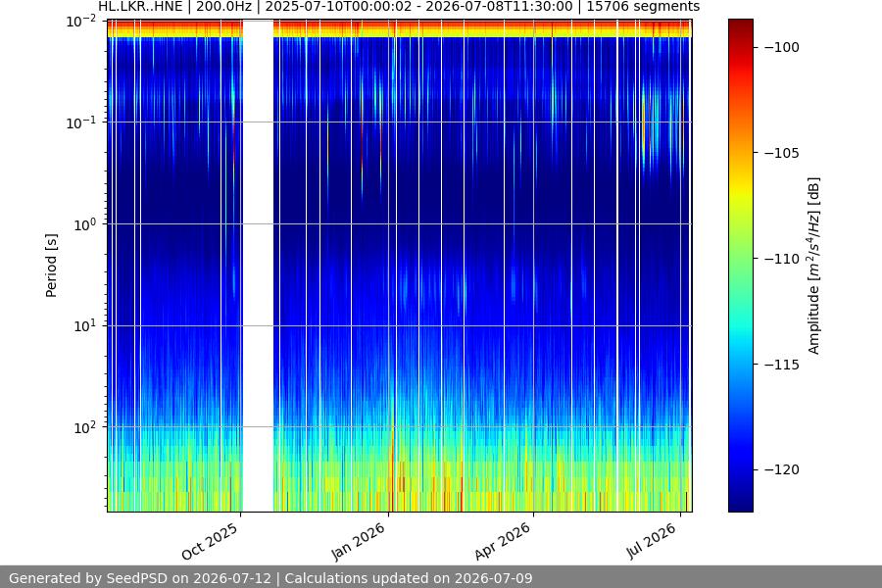Click the 10⁻² y-axis tick label
The image size is (882, 588).
[81, 22]
